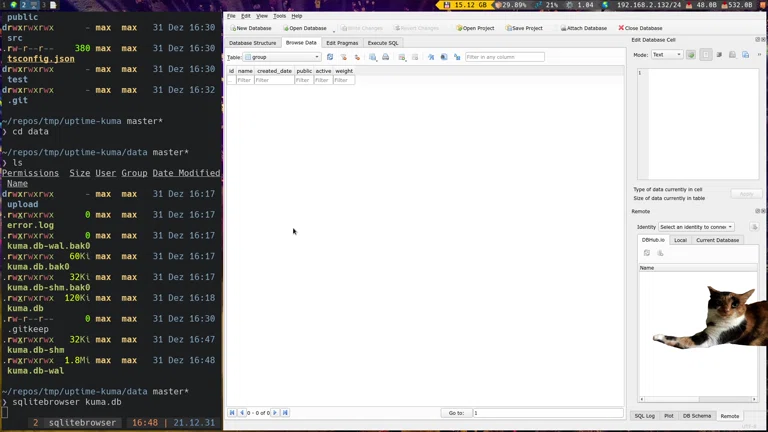Jump to last record navigation button
The height and width of the screenshot is (432, 768).
click(285, 413)
